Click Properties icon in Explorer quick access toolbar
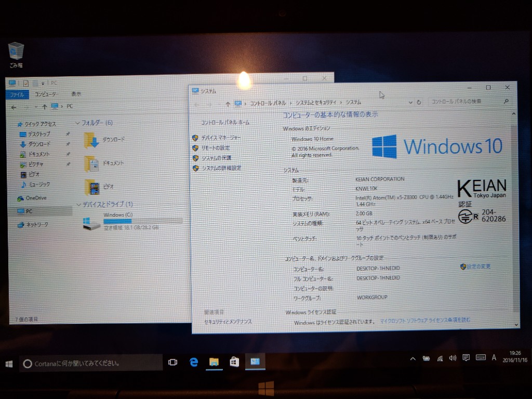532x399 pixels. pyautogui.click(x=26, y=83)
